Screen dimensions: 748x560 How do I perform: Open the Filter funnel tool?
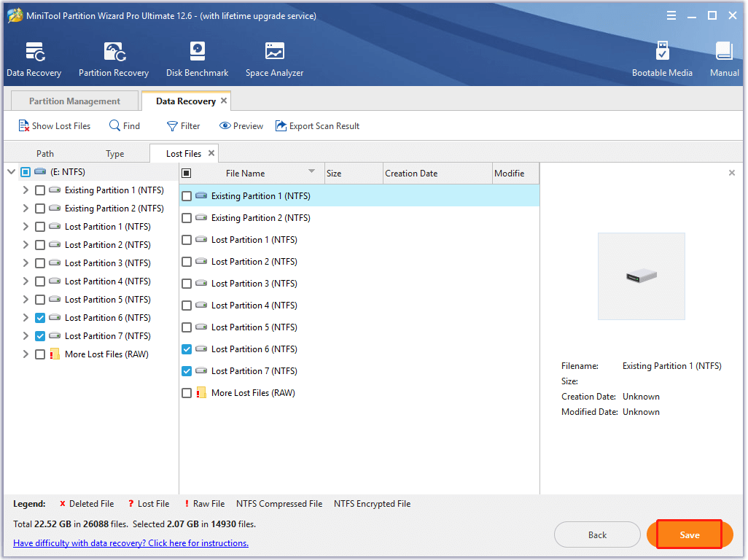coord(172,126)
